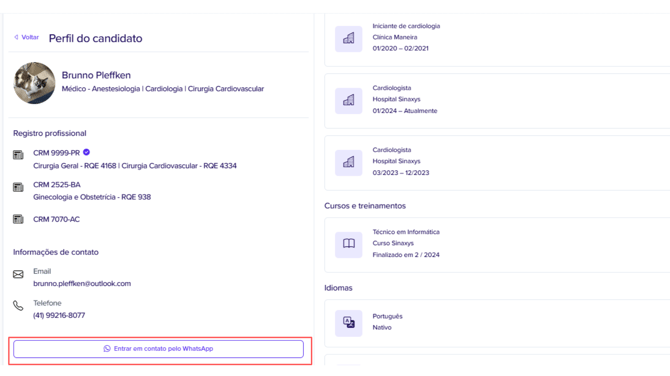Click the 01/2024 – Atualmente date range

405,111
